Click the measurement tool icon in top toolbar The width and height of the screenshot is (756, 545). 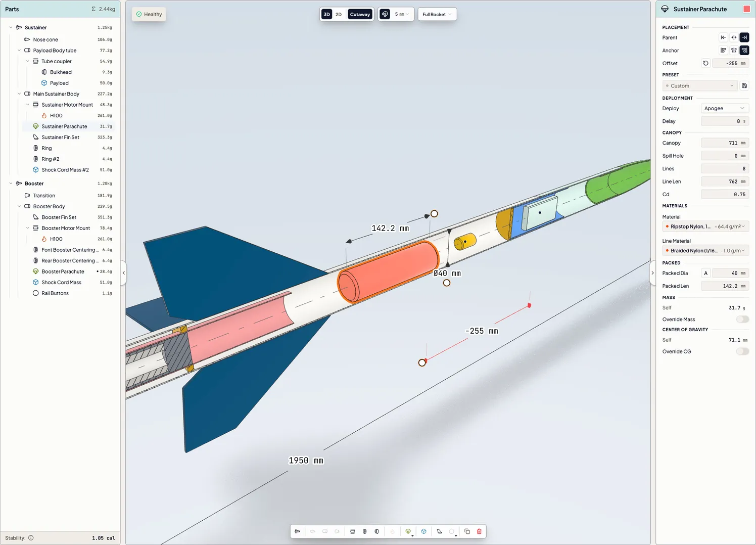385,14
